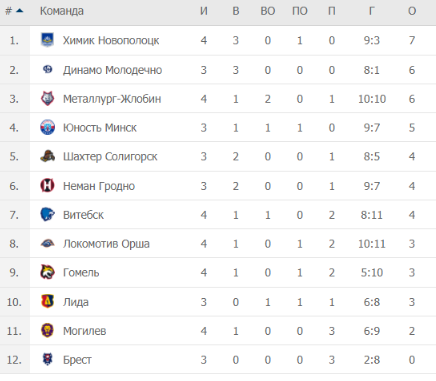Click the Лида shield logo
The height and width of the screenshot is (381, 436).
(x=47, y=301)
